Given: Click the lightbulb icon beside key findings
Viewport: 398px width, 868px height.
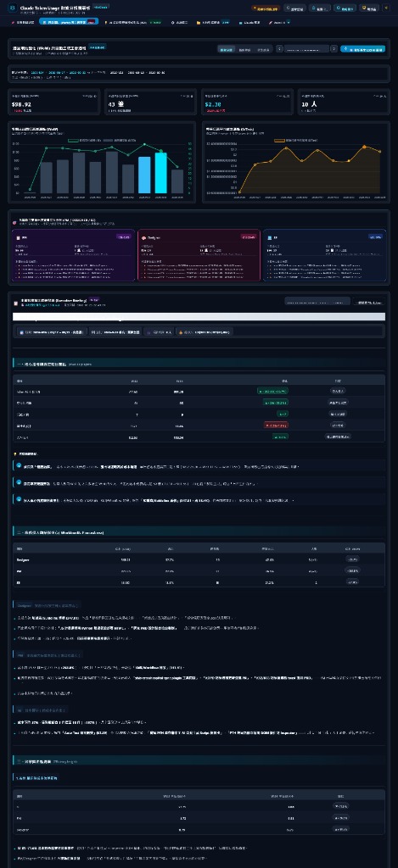Looking at the screenshot, I should (x=15, y=453).
